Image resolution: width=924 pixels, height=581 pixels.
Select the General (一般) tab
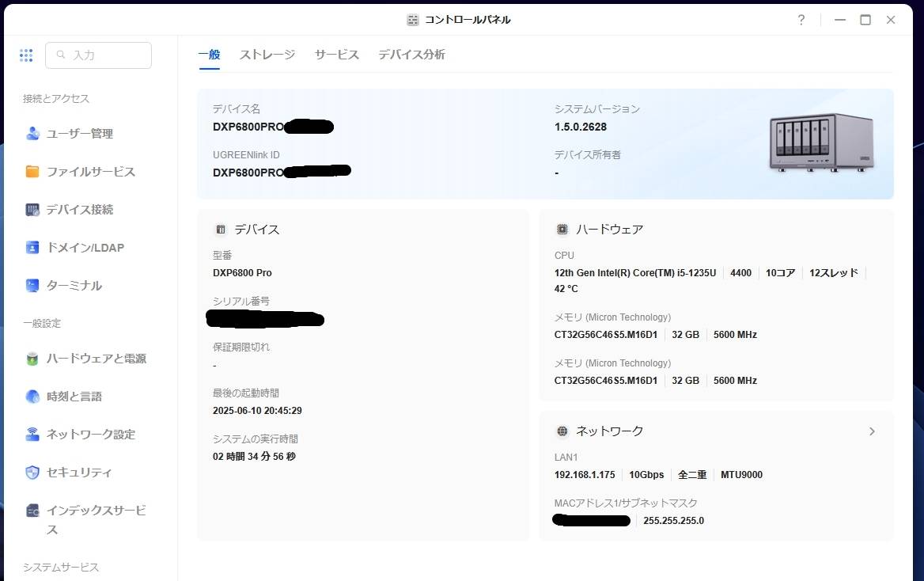(x=209, y=55)
